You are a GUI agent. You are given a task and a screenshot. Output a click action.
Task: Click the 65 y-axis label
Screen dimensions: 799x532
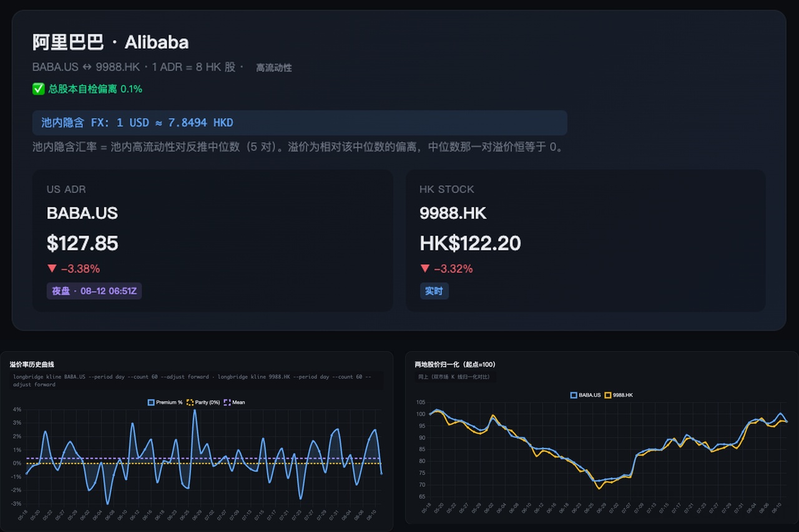(x=421, y=496)
